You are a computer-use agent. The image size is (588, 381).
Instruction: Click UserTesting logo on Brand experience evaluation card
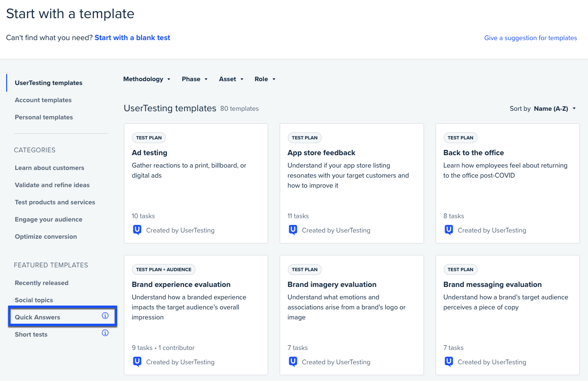click(x=137, y=362)
